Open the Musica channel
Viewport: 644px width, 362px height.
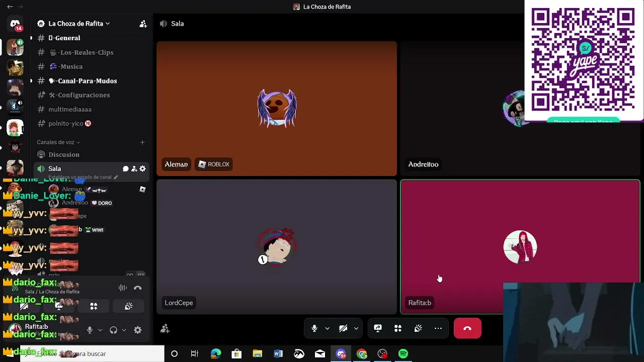[x=92, y=66]
